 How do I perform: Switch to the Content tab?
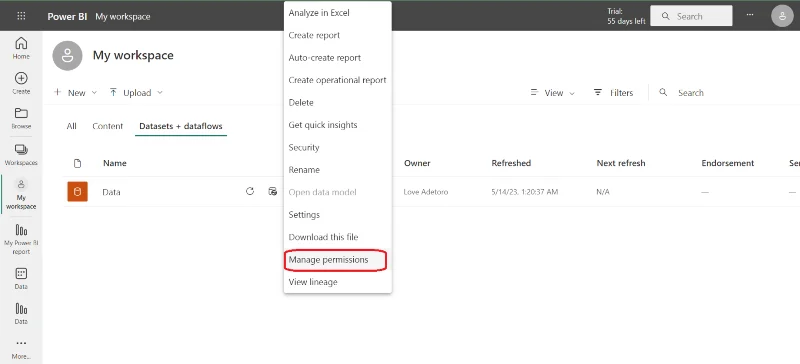pyautogui.click(x=108, y=126)
